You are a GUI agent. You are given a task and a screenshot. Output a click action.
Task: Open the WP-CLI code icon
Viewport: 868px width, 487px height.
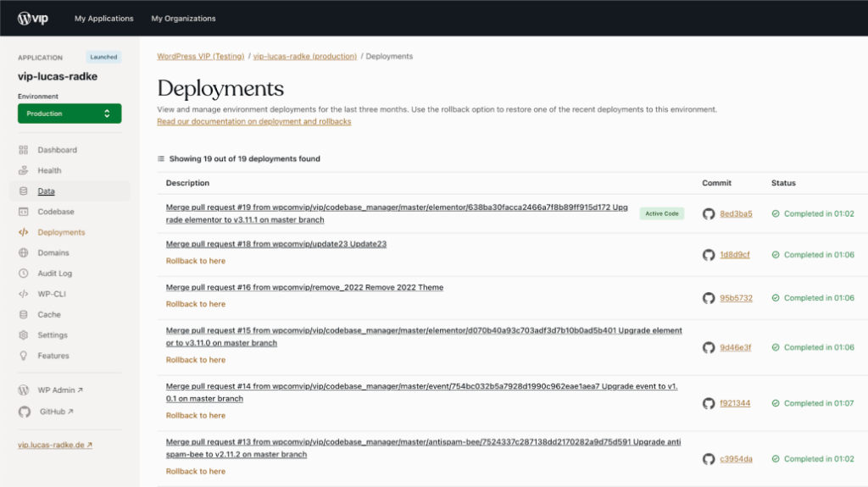point(23,294)
